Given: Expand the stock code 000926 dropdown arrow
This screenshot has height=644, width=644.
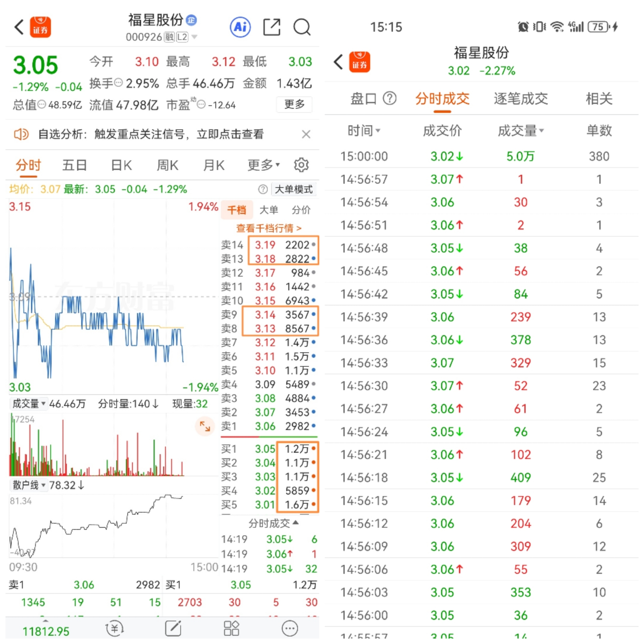Looking at the screenshot, I should (x=194, y=37).
